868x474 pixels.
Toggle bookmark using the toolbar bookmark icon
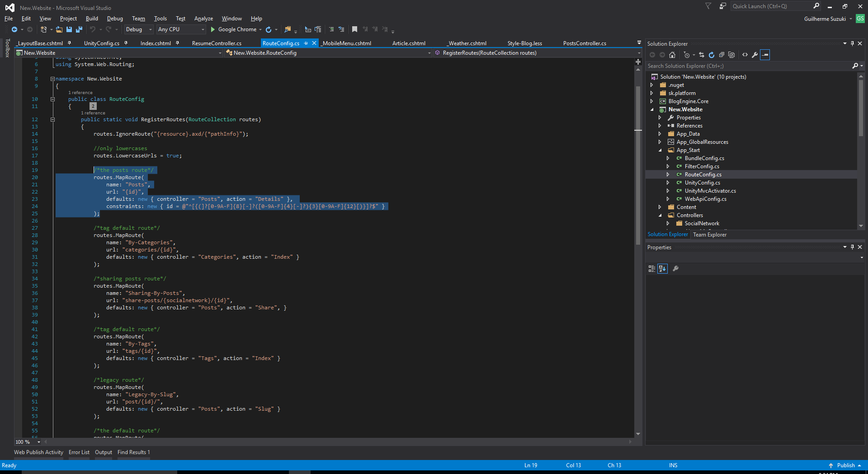click(x=355, y=29)
